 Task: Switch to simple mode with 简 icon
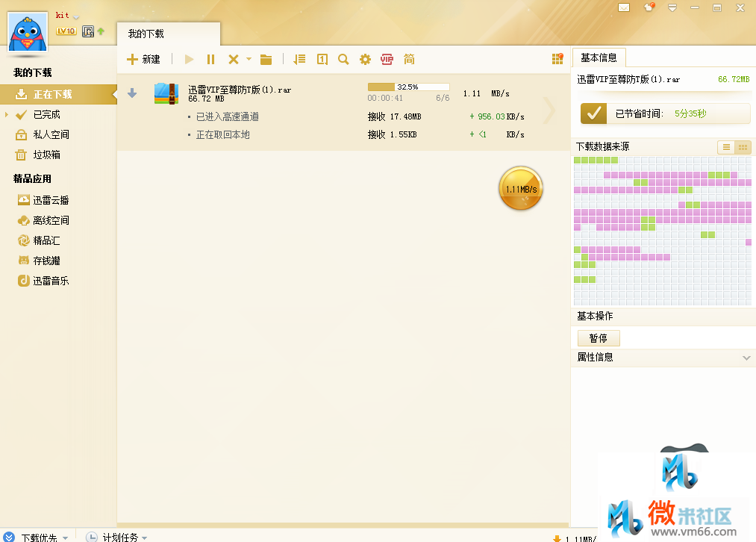[409, 59]
